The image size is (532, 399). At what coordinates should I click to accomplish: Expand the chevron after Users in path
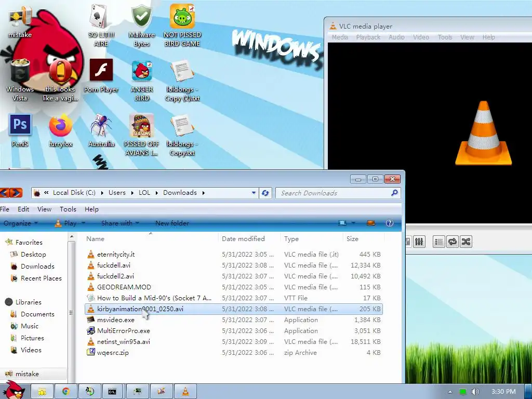pyautogui.click(x=132, y=193)
